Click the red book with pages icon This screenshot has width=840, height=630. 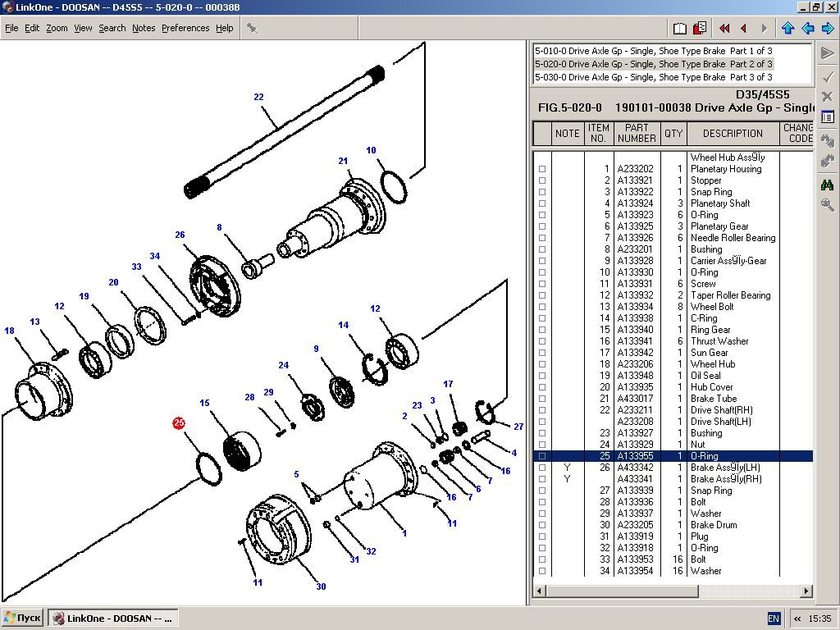click(700, 29)
